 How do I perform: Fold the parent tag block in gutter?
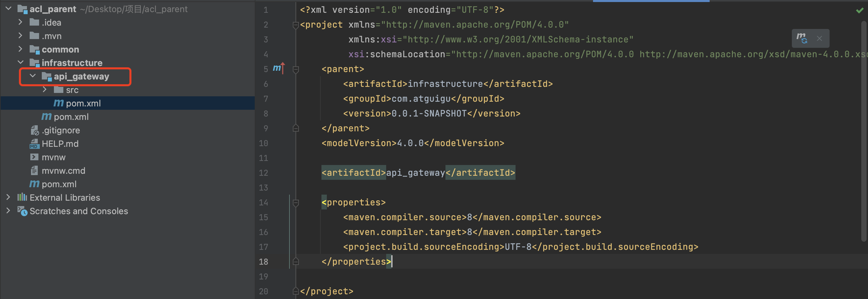tap(296, 69)
